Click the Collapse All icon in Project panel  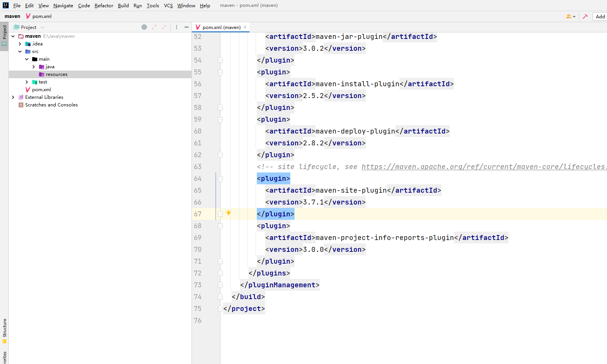click(x=164, y=27)
